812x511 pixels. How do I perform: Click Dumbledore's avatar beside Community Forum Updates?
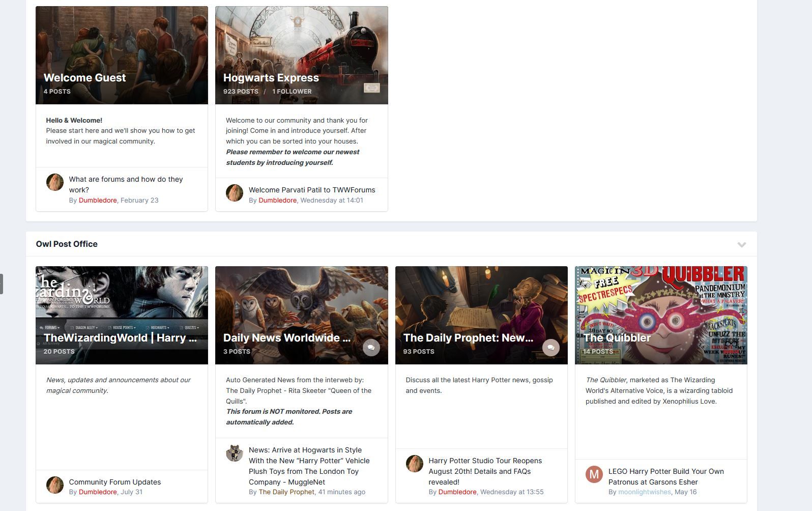point(55,485)
